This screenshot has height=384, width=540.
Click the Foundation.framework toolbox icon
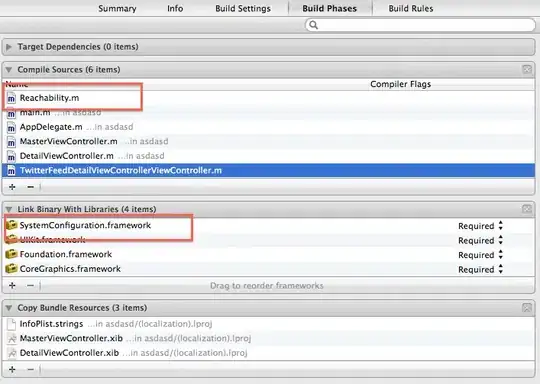[x=11, y=254]
